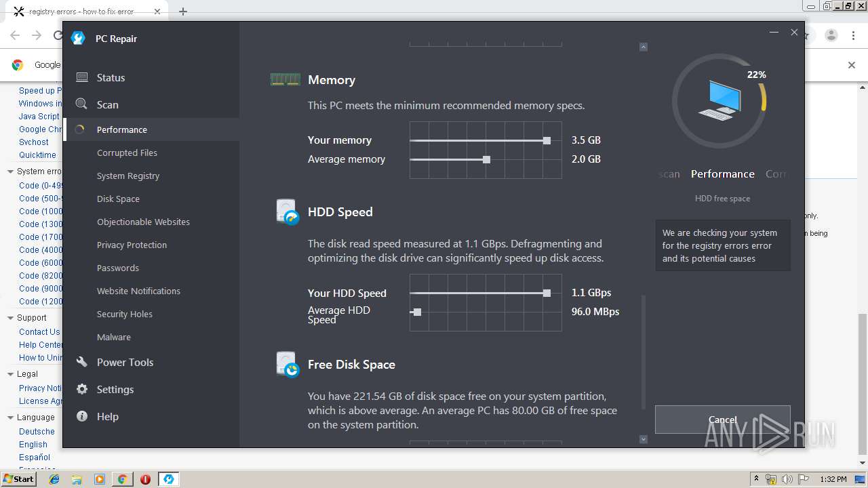Click the Power Tools wrench icon
The width and height of the screenshot is (868, 488).
point(81,362)
